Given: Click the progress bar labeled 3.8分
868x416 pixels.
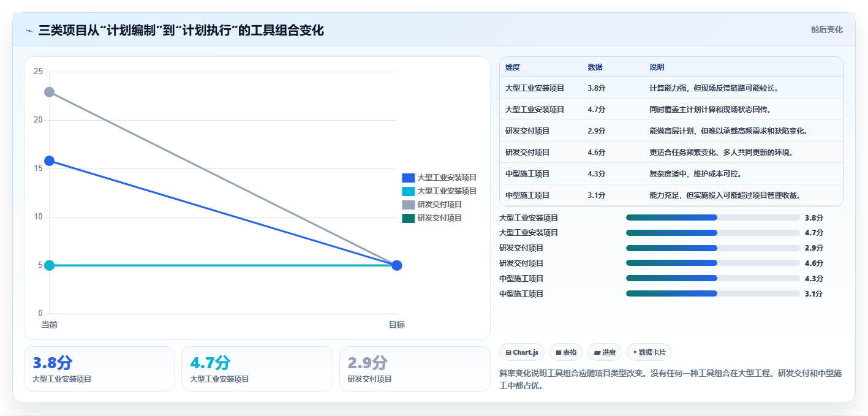Looking at the screenshot, I should point(713,217).
